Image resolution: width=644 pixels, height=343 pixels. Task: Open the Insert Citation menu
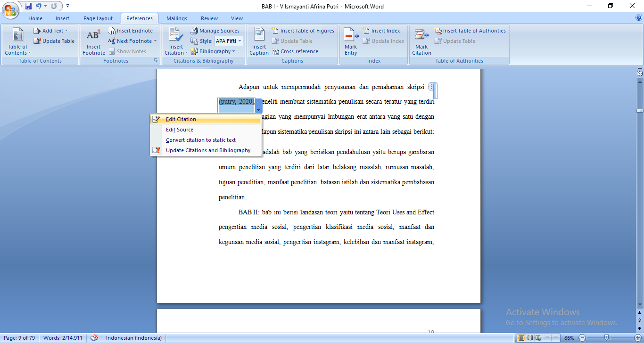pos(176,41)
